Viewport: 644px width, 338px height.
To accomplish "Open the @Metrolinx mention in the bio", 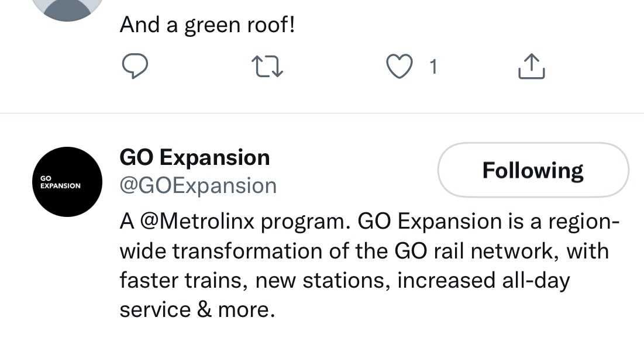I will tap(196, 222).
